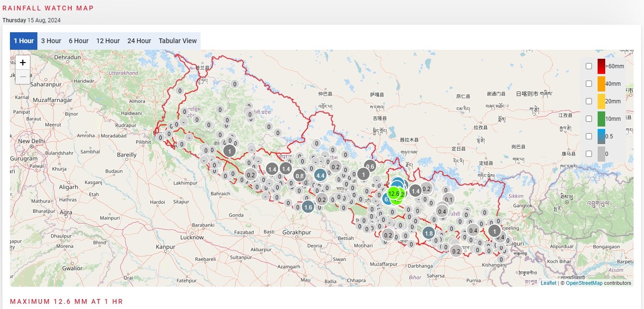Click the red >60mm color swatch

coord(601,66)
